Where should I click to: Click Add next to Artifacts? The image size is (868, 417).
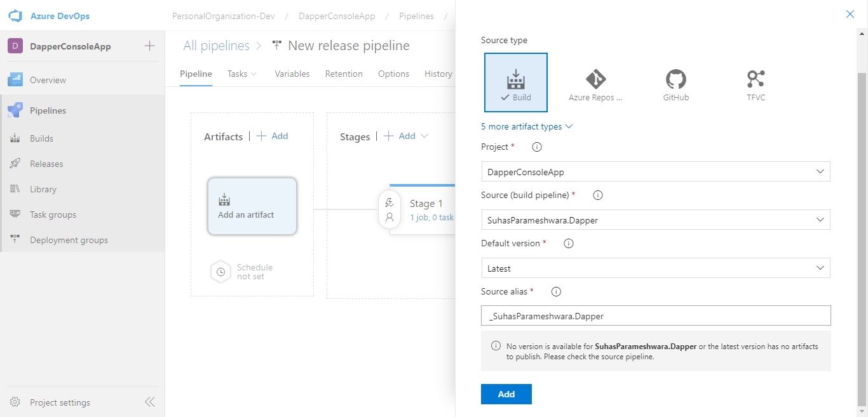(272, 136)
